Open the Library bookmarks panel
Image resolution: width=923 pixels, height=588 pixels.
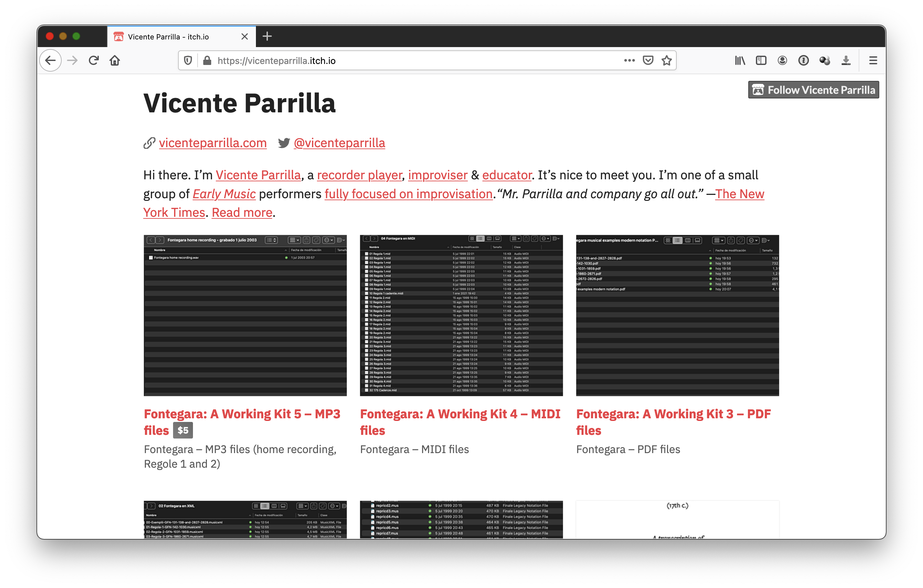(740, 61)
